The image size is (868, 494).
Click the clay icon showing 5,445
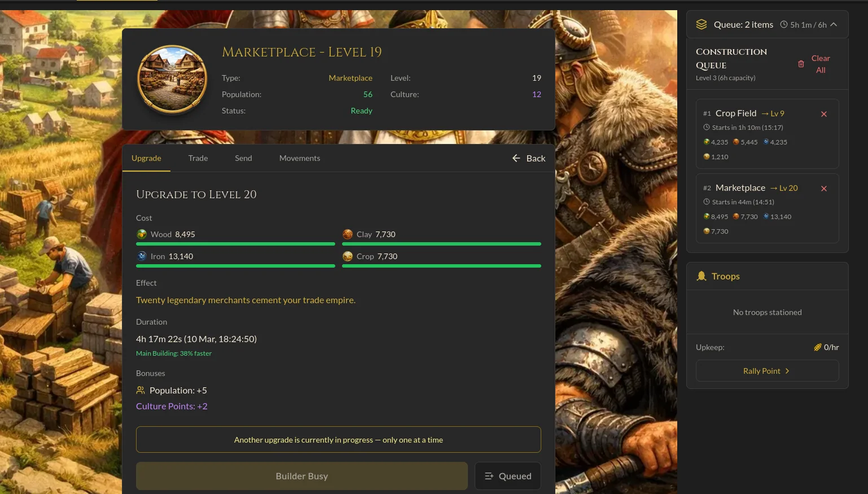(x=736, y=142)
